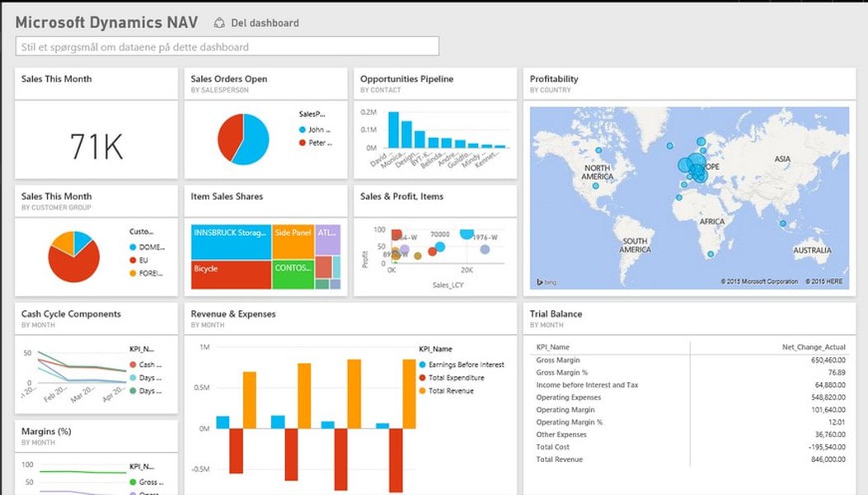This screenshot has height=495, width=868.
Task: Select the FOREI... customer group legend entry
Action: [146, 273]
